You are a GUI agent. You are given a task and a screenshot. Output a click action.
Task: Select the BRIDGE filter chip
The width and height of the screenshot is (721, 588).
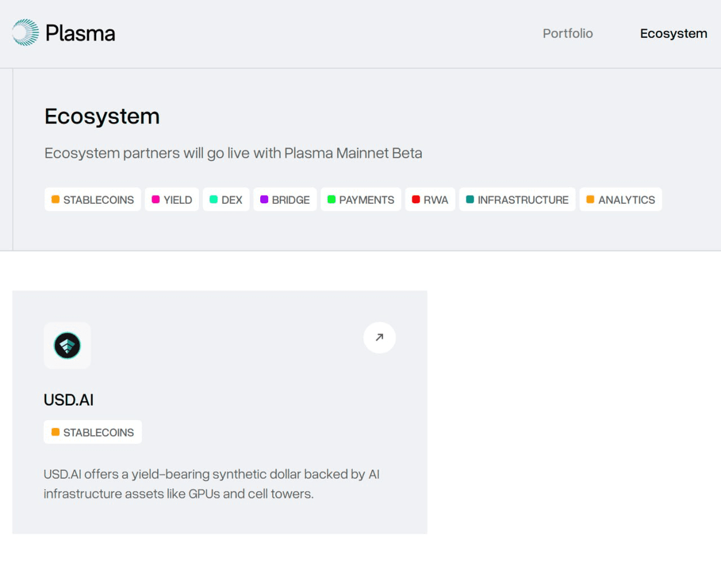pyautogui.click(x=285, y=199)
